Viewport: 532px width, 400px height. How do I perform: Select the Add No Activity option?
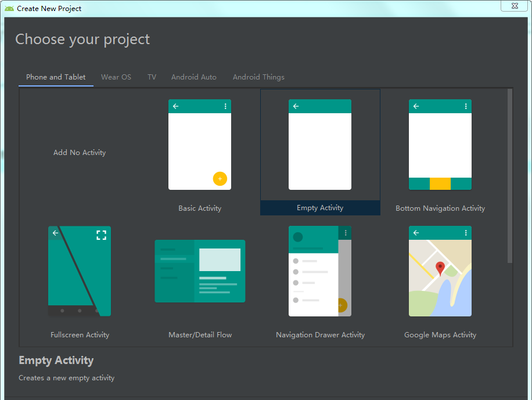80,153
